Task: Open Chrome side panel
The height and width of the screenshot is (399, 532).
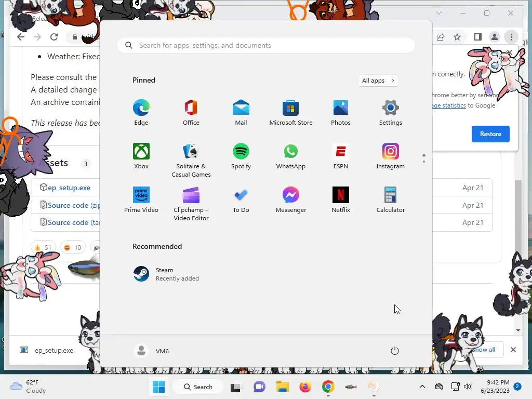Action: [478, 37]
